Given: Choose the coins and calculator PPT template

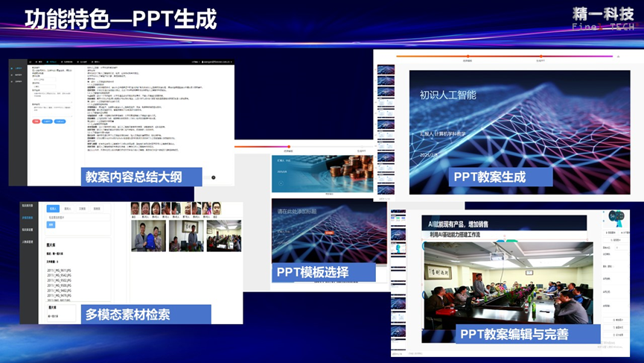Looking at the screenshot, I should coord(322,174).
